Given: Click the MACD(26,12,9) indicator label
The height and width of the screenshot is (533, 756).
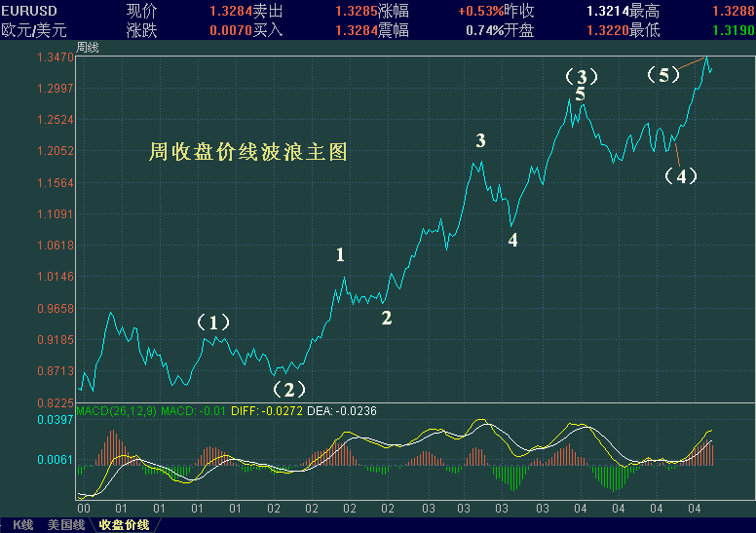Looking at the screenshot, I should 117,411.
